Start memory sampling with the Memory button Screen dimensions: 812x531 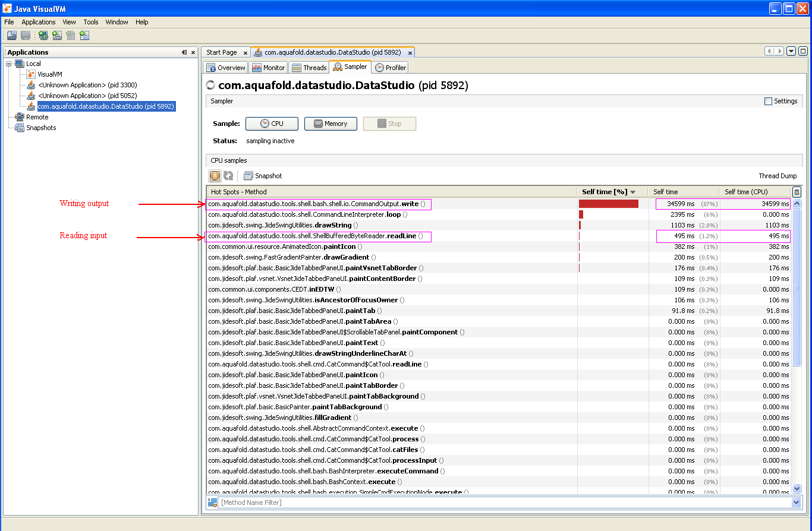pos(331,124)
